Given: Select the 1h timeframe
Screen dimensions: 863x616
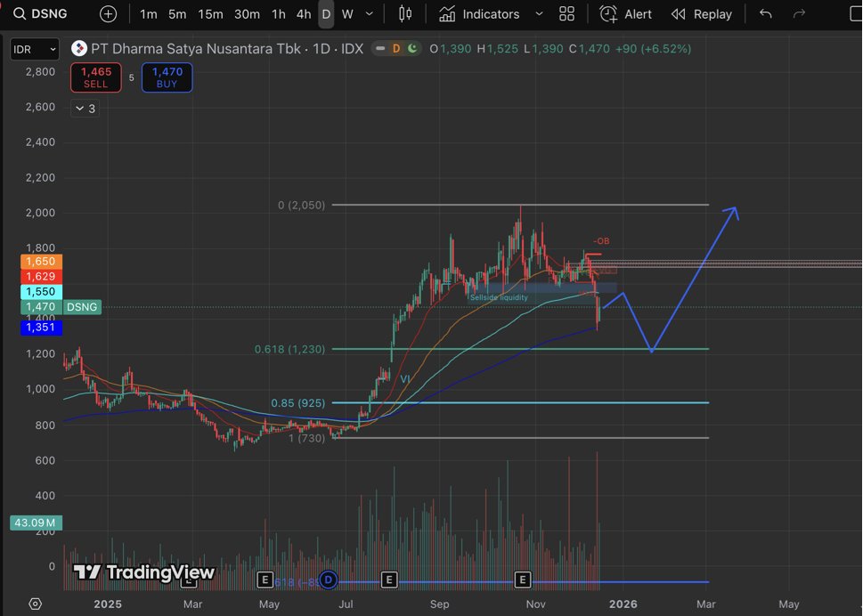Looking at the screenshot, I should (x=279, y=13).
